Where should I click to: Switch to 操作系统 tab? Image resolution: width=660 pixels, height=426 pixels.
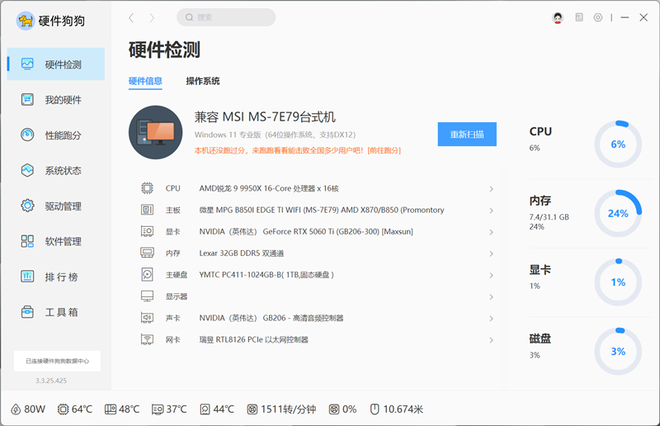(x=203, y=81)
